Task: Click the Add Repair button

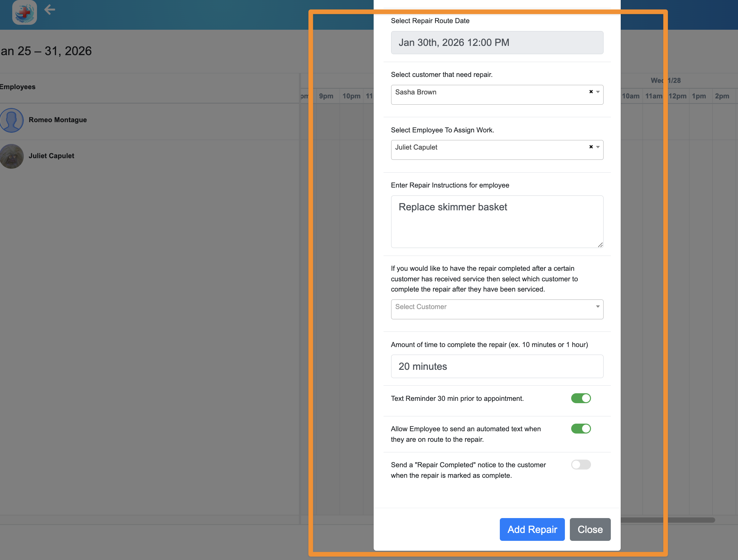Action: (532, 529)
